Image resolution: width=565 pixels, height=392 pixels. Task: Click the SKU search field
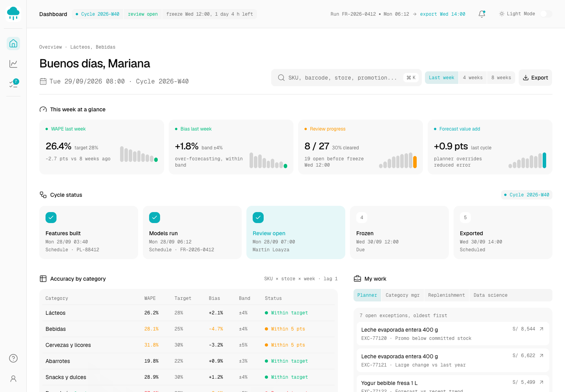click(x=346, y=78)
